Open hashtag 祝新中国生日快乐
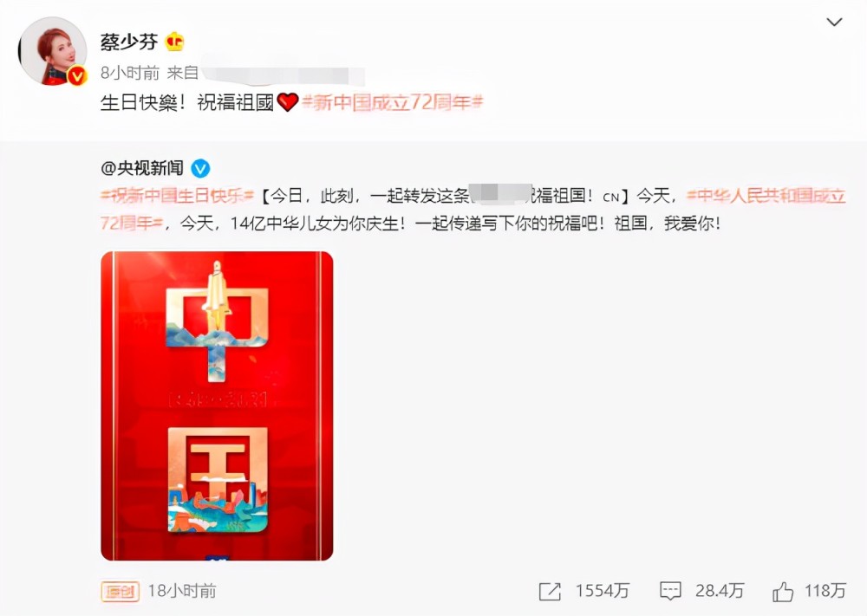Image resolution: width=867 pixels, height=616 pixels. [177, 196]
